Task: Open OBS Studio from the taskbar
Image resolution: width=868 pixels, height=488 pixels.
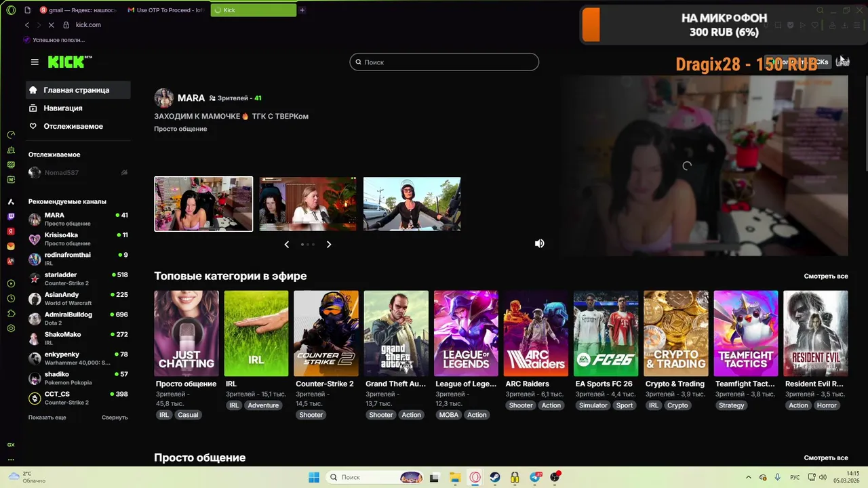Action: coord(555,477)
